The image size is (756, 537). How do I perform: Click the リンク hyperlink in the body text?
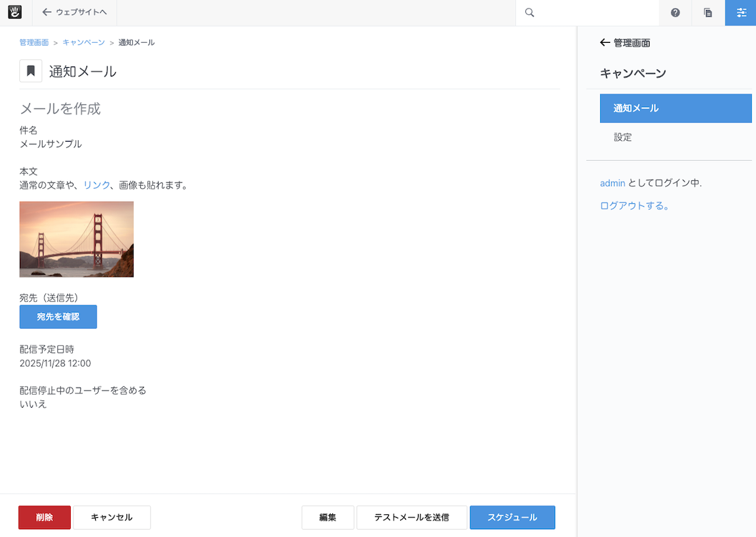[96, 185]
